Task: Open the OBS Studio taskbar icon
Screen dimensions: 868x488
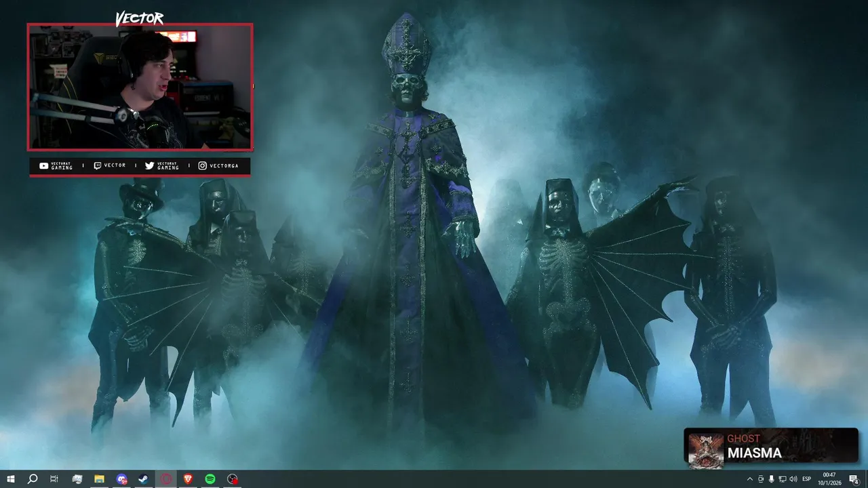Action: [233, 479]
